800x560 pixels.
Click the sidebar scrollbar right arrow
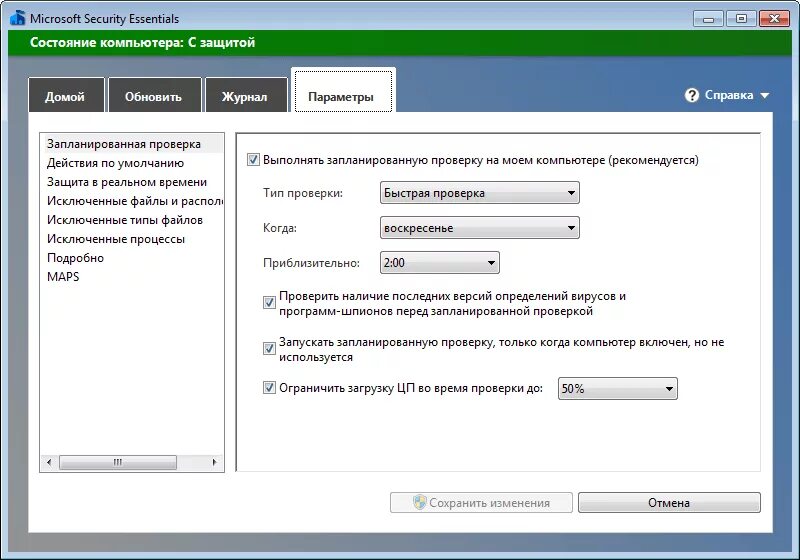(x=214, y=463)
